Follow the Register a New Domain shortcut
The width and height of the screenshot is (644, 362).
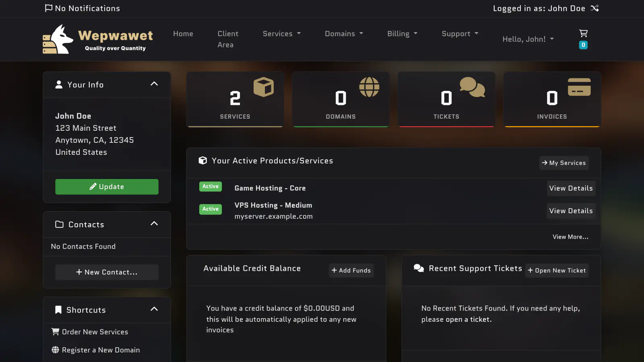(101, 350)
